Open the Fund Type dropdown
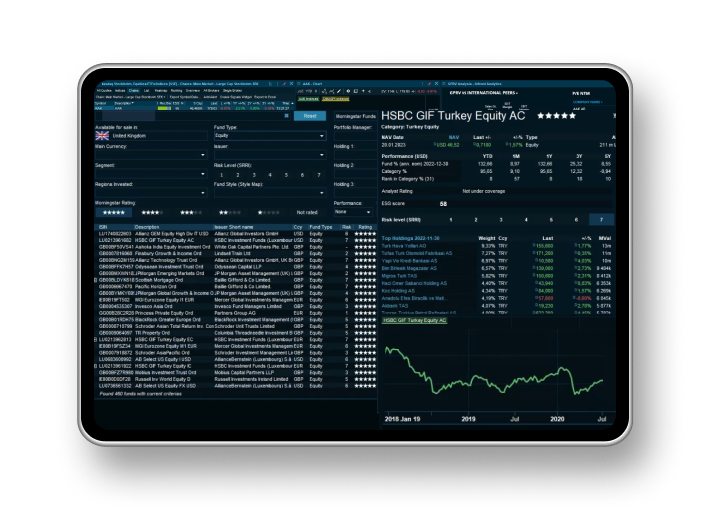This screenshot has width=704, height=510. (268, 137)
